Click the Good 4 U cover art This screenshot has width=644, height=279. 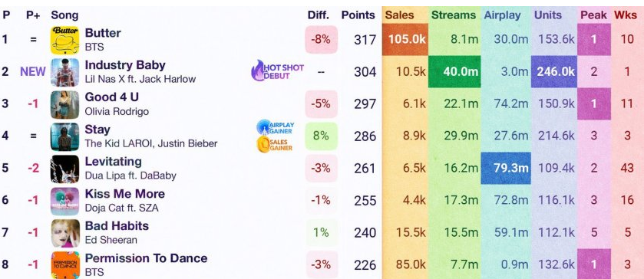(x=65, y=104)
